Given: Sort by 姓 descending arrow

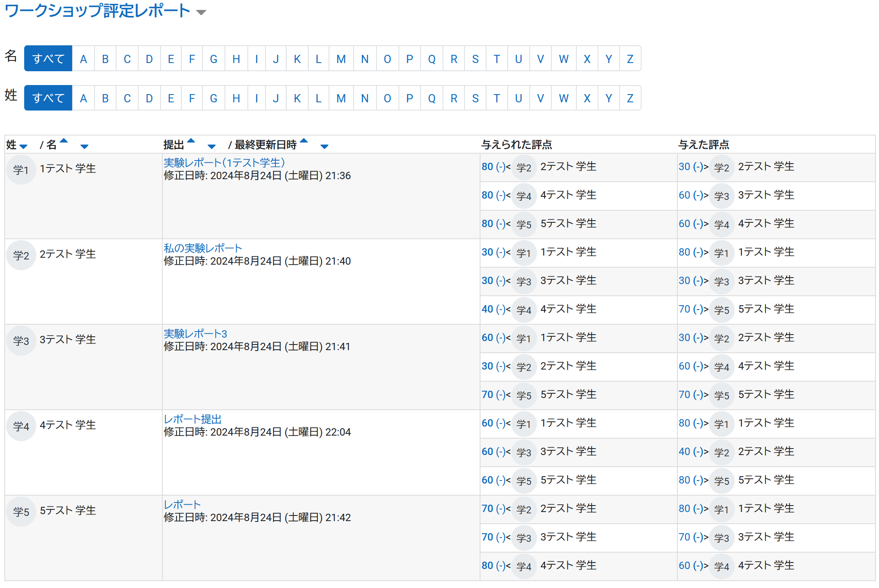Looking at the screenshot, I should (23, 147).
